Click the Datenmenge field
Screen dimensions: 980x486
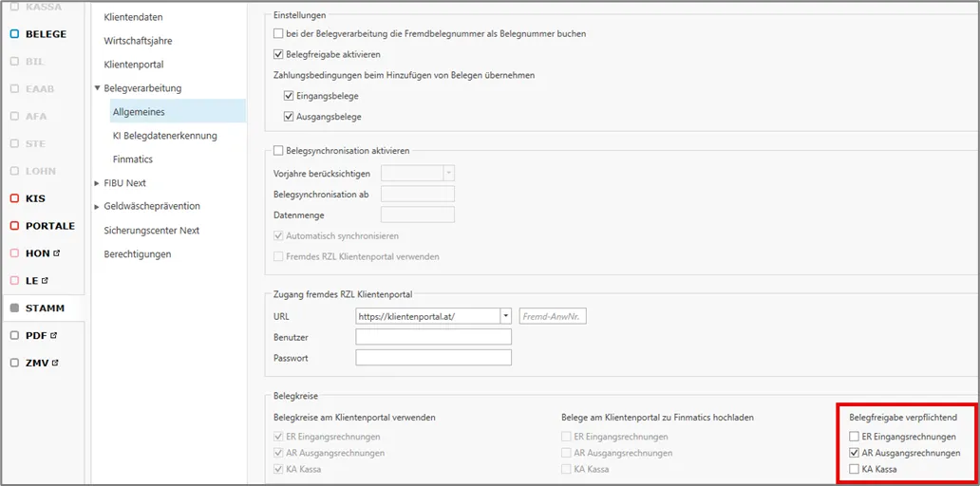point(418,215)
